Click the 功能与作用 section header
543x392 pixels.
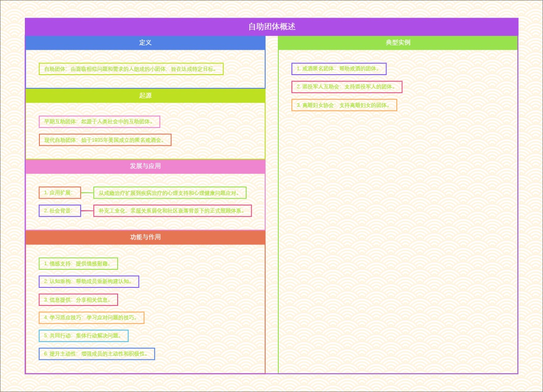pyautogui.click(x=145, y=237)
